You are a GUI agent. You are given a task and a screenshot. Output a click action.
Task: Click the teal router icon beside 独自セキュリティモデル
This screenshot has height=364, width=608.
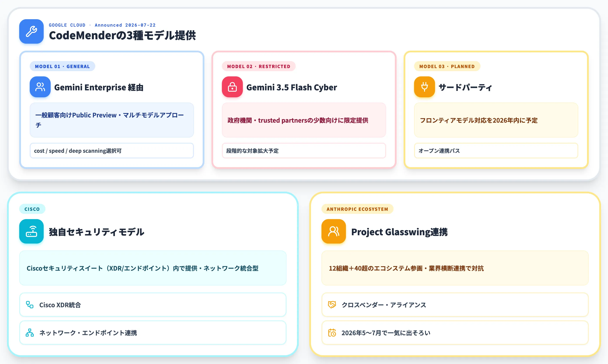[31, 231]
